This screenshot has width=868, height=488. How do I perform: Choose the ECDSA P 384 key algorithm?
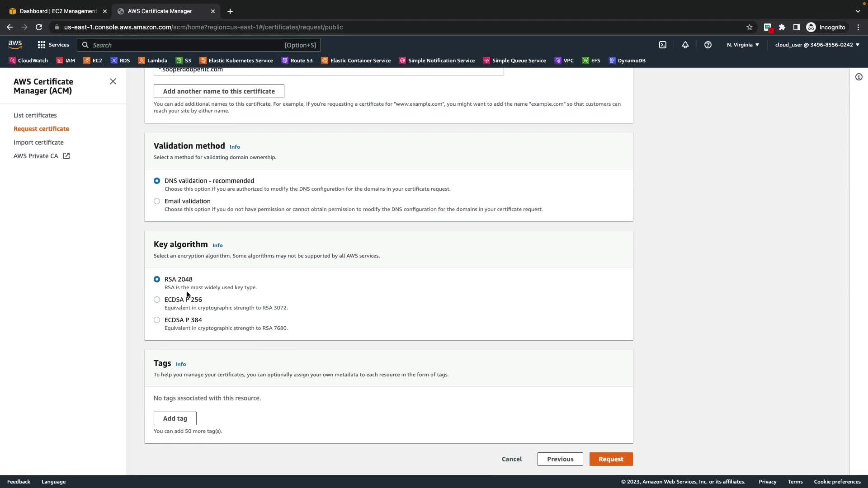pos(157,320)
